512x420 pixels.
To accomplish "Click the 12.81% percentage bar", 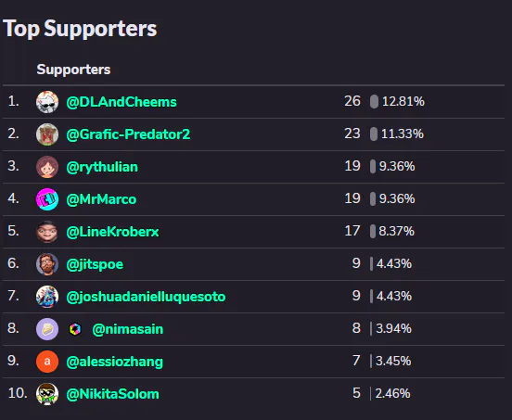I will tap(374, 101).
